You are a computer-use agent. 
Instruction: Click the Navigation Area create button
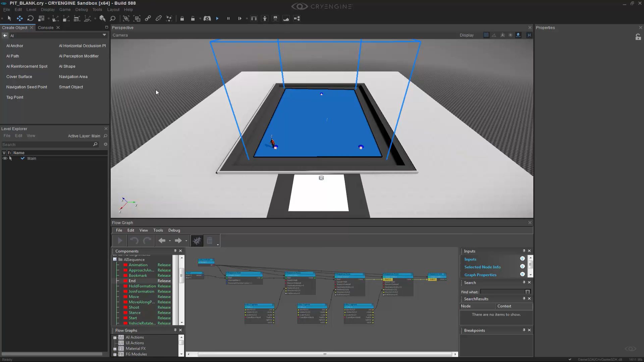click(x=73, y=76)
